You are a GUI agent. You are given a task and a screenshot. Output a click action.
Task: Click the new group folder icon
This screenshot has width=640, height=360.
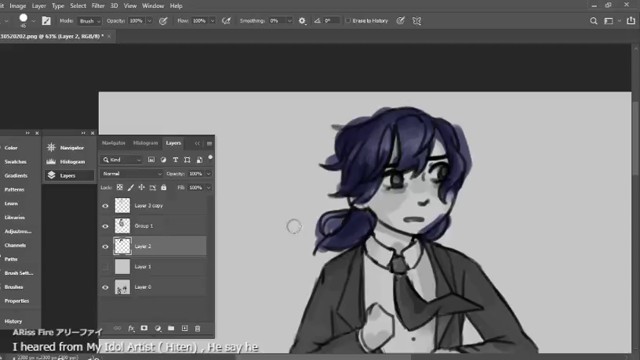pos(171,328)
